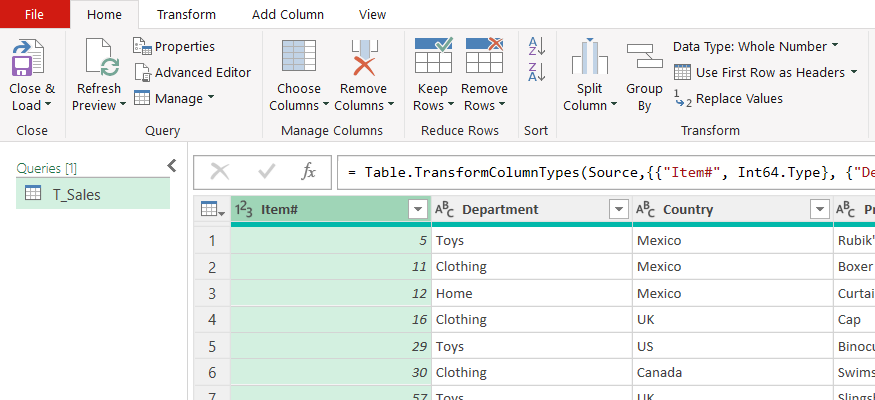Image resolution: width=875 pixels, height=400 pixels.
Task: Click the Close & Load icon
Action: coord(28,57)
